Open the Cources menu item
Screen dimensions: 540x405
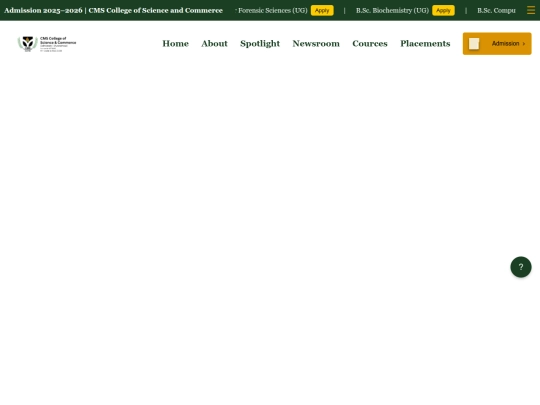click(370, 43)
